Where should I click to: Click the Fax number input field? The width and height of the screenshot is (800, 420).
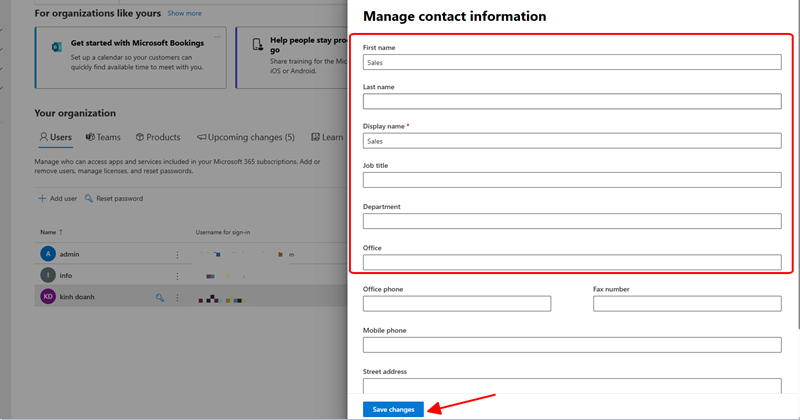click(686, 303)
